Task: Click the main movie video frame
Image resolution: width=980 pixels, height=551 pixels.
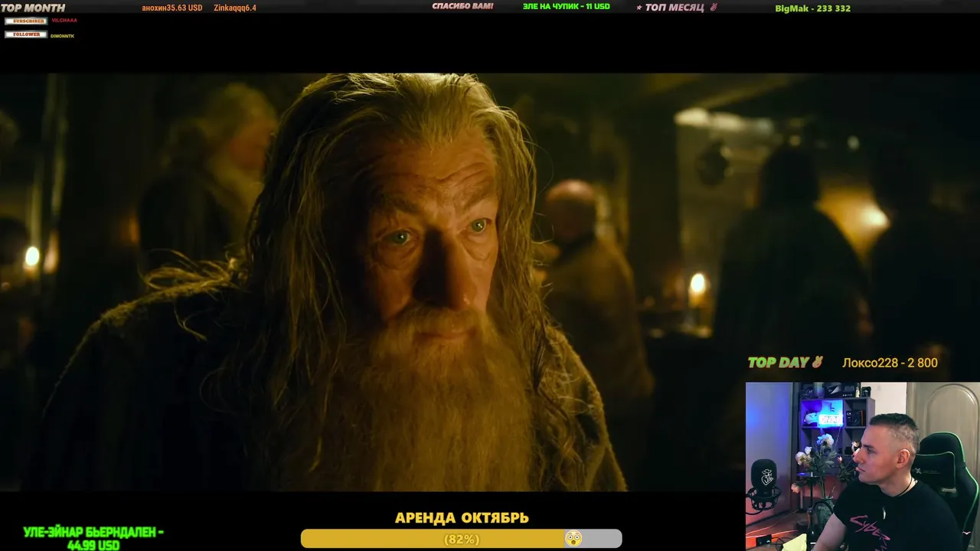Action: click(x=490, y=282)
